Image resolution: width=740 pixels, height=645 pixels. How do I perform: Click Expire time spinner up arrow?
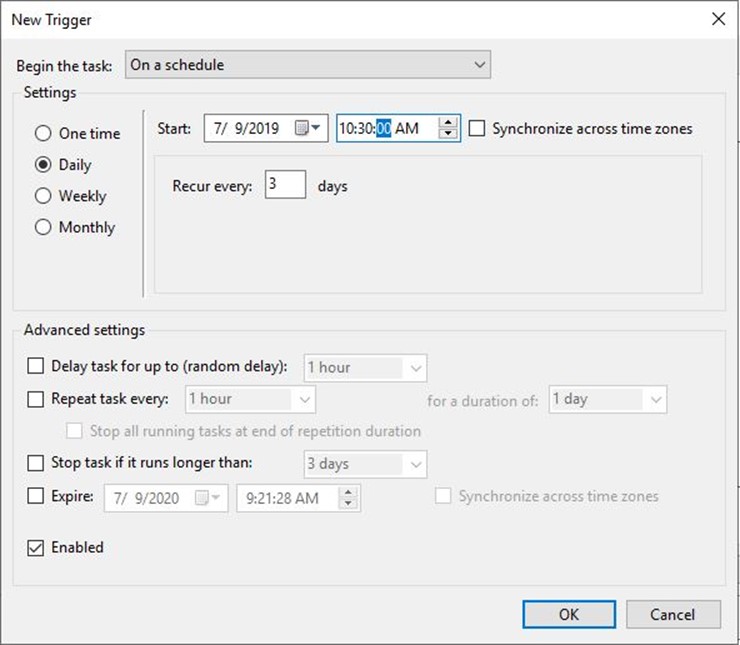[348, 493]
